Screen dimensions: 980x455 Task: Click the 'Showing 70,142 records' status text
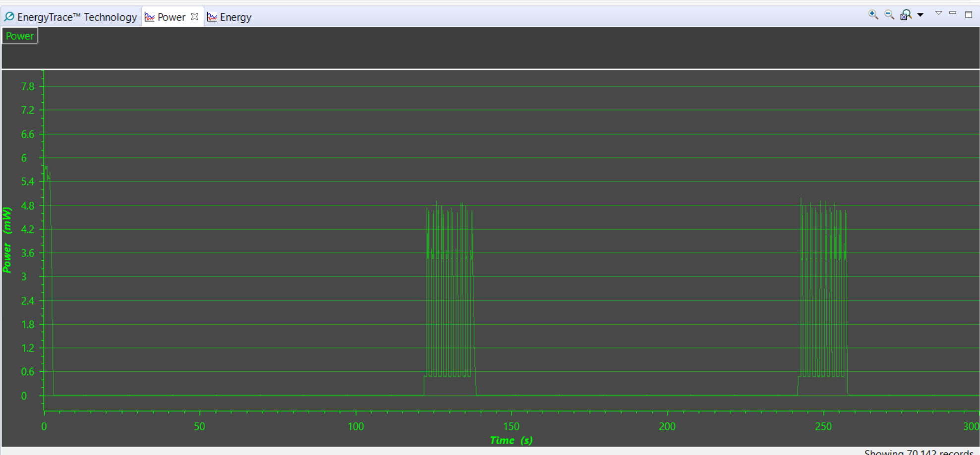click(x=919, y=452)
